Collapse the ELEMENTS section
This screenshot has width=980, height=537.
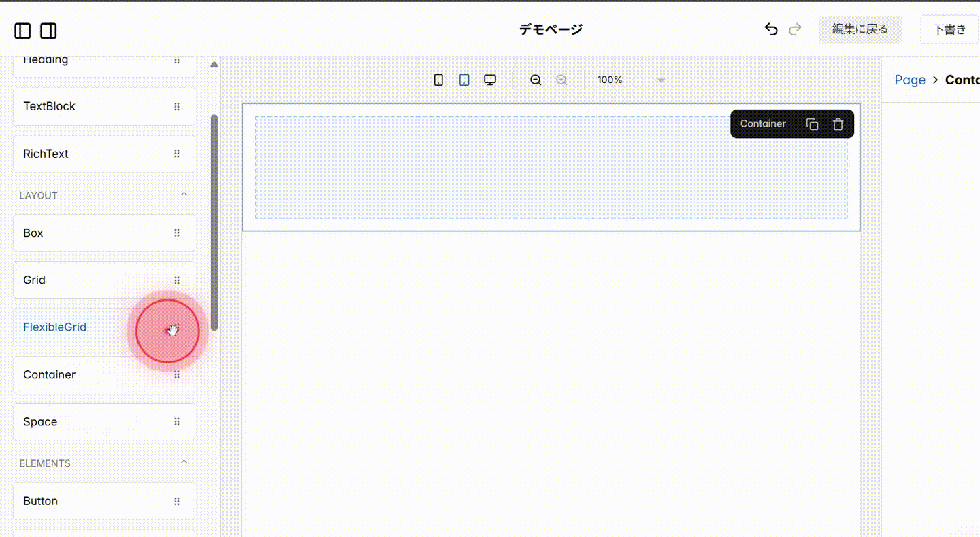tap(184, 461)
